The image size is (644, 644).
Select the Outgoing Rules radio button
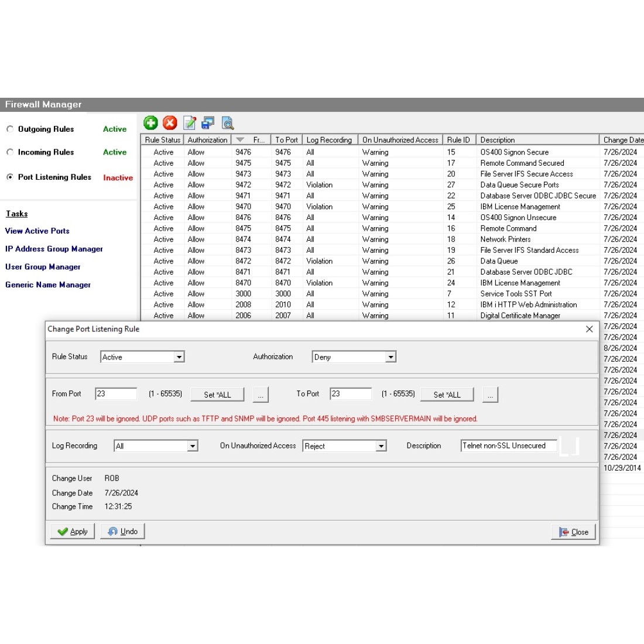(9, 128)
